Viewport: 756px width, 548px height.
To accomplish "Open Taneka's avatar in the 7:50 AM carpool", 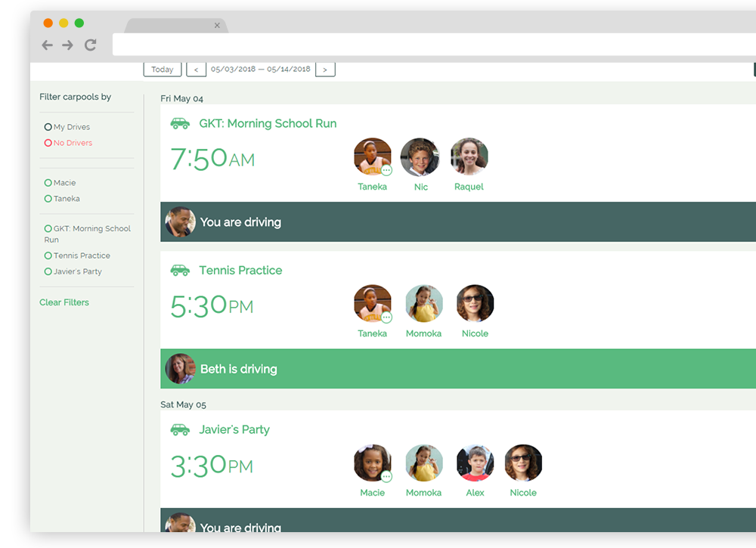I will coord(372,156).
